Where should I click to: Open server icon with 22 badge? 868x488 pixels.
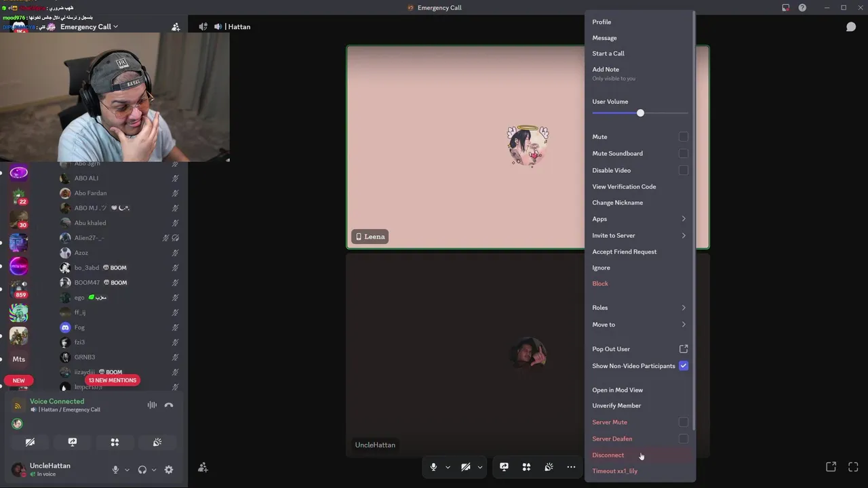19,197
